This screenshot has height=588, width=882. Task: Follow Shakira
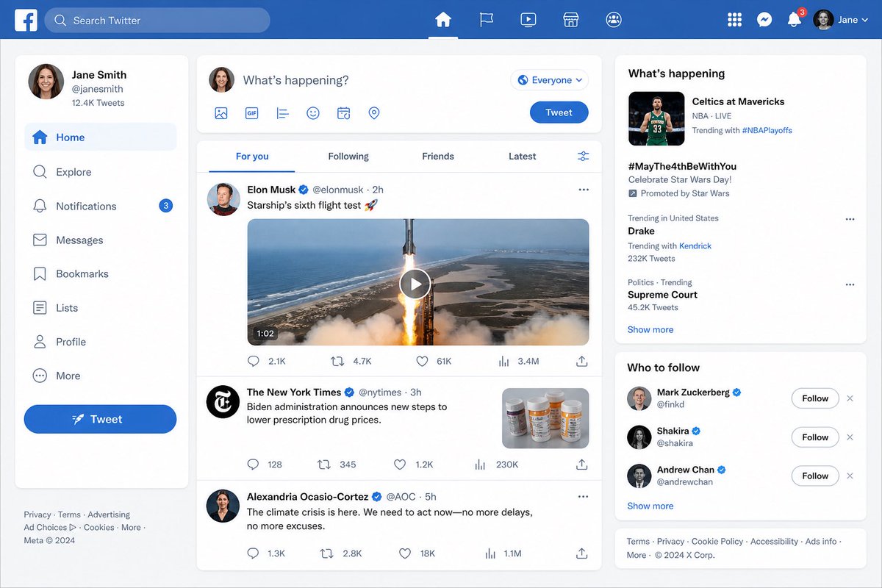[x=815, y=437]
